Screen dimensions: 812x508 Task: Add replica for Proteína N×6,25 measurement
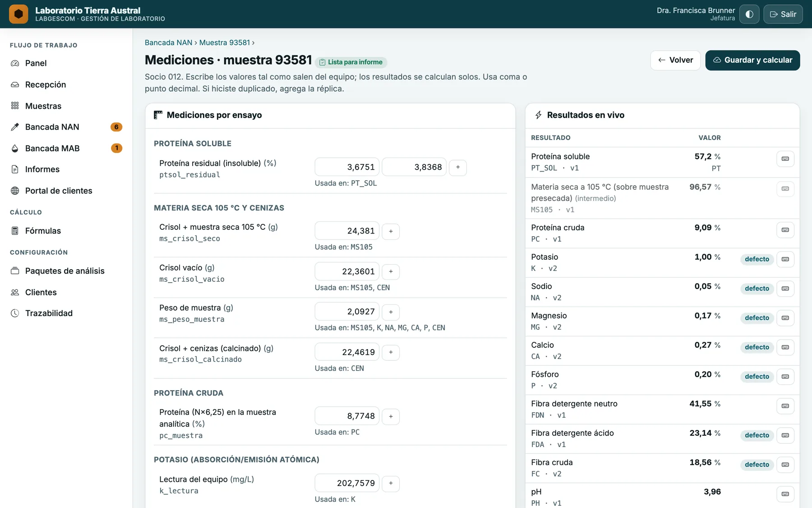click(391, 416)
